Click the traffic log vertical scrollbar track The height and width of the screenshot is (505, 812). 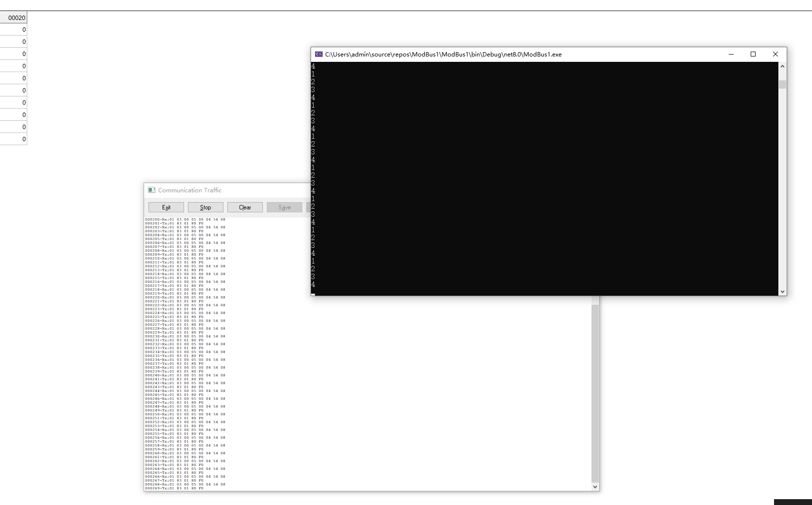595,393
